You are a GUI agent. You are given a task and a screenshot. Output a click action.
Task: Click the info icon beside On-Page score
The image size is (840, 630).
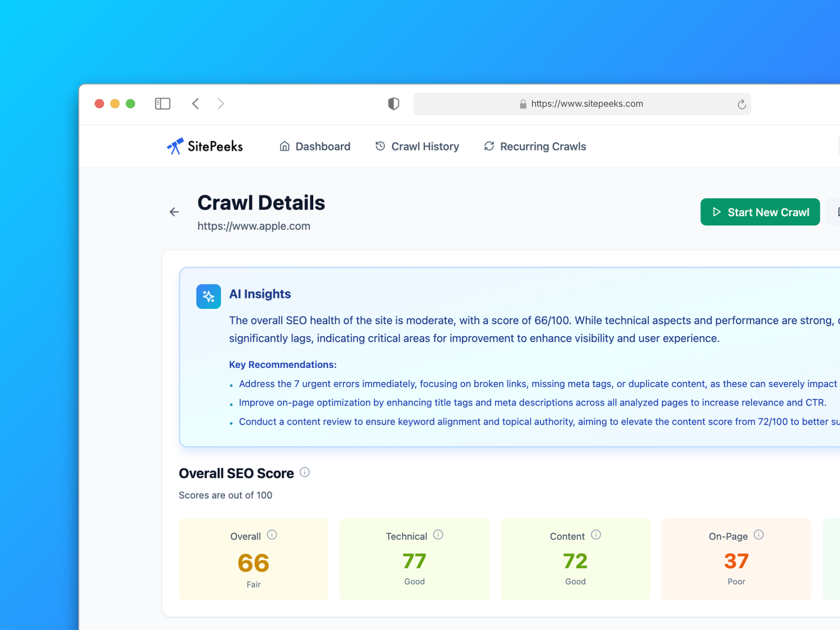[759, 534]
